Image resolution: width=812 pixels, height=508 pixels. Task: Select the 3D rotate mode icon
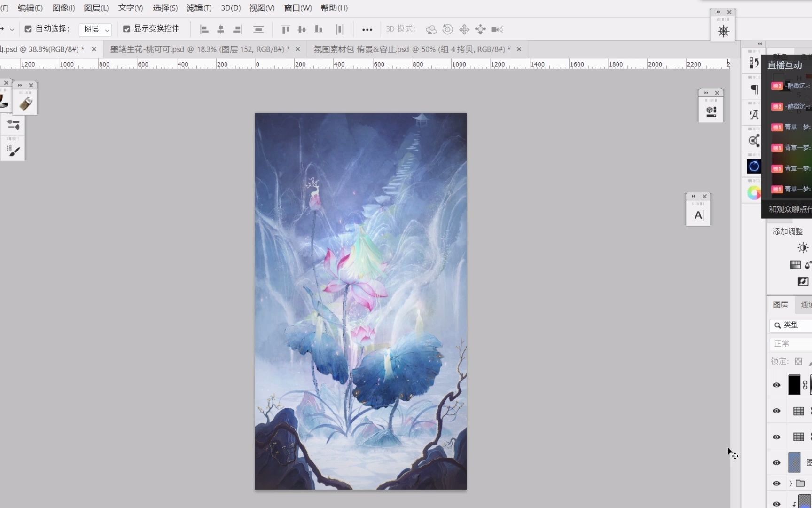(x=431, y=30)
